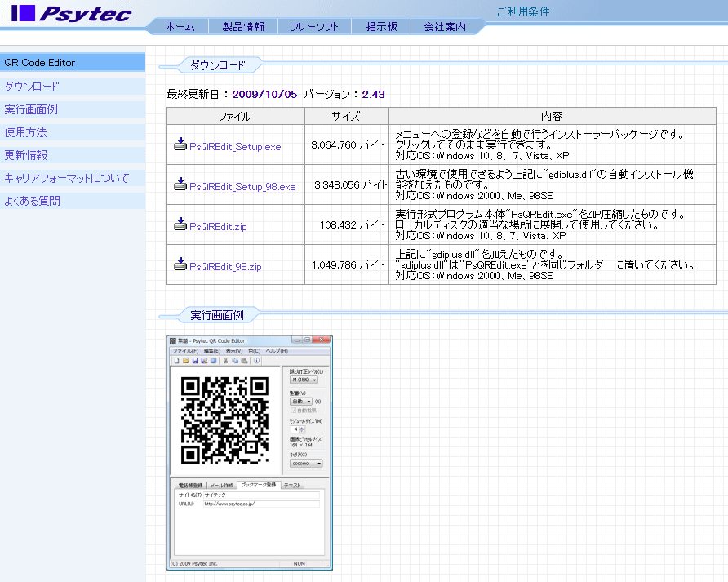This screenshot has height=582, width=728.
Task: Click the Psytec logo
Action: (72, 14)
